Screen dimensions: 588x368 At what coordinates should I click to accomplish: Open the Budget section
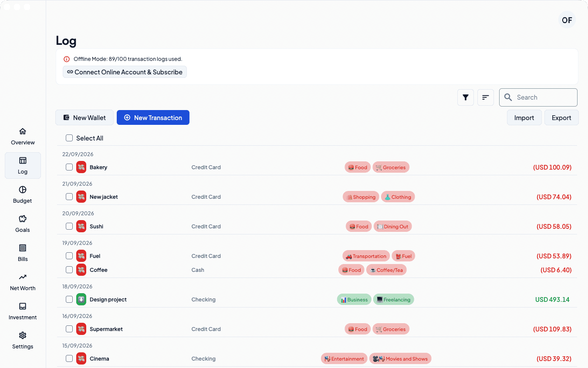click(x=23, y=194)
